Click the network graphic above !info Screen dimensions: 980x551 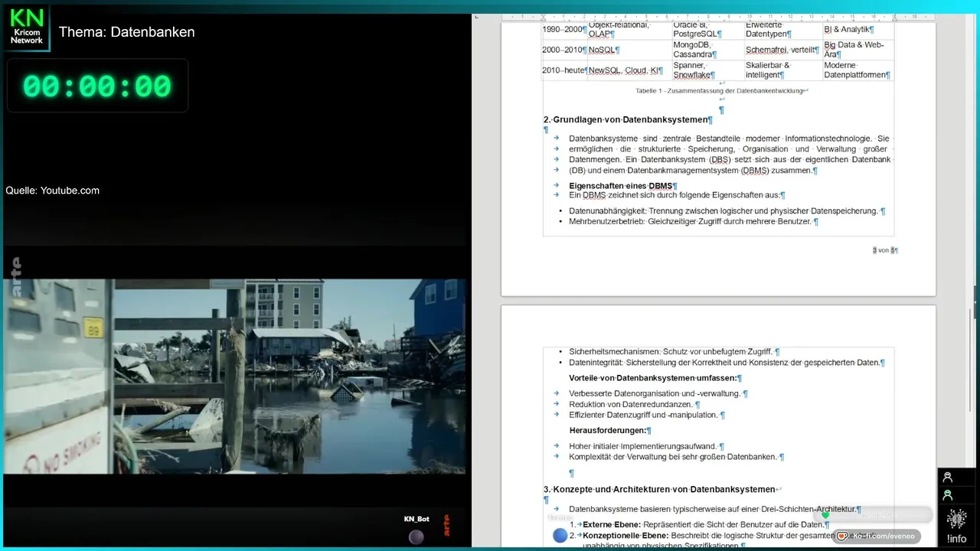956,520
